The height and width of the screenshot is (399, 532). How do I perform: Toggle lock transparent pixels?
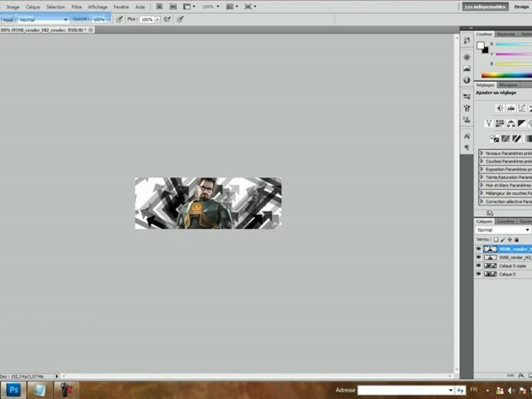click(x=496, y=239)
